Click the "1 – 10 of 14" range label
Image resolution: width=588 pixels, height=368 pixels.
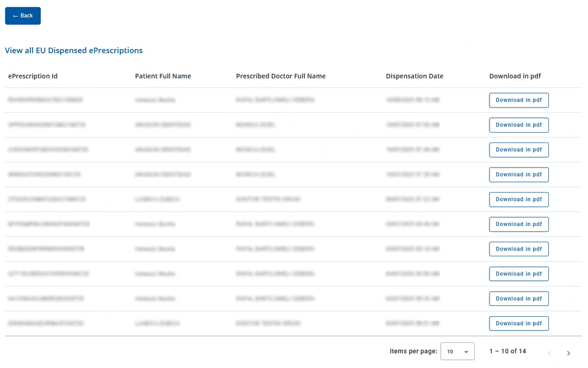coord(507,351)
